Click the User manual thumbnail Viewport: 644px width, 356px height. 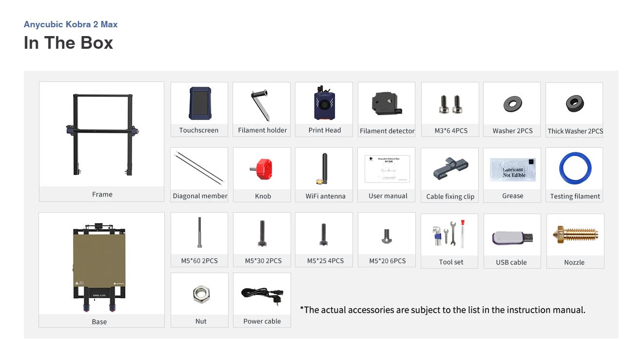[387, 169]
